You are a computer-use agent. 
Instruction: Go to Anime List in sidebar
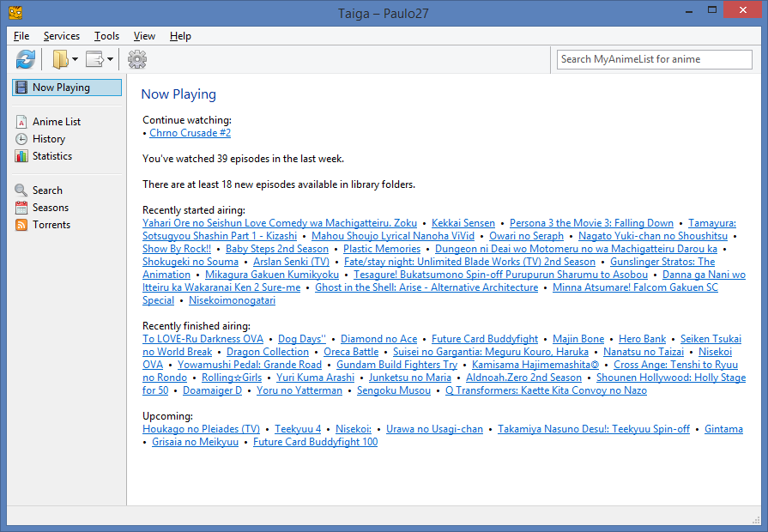[x=57, y=122]
